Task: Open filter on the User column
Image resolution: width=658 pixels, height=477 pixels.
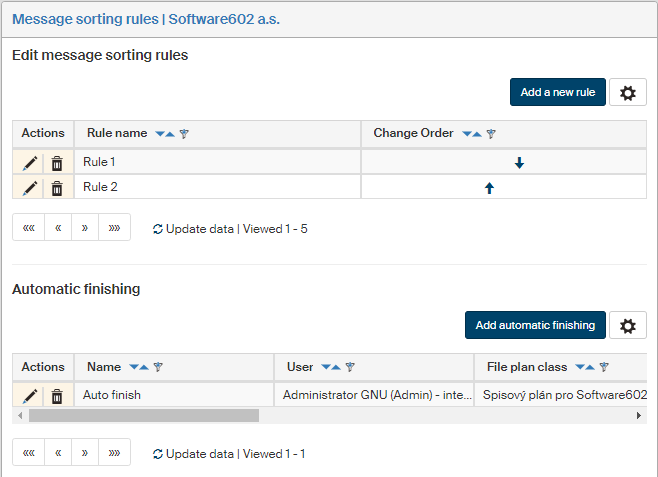Action: (x=351, y=367)
